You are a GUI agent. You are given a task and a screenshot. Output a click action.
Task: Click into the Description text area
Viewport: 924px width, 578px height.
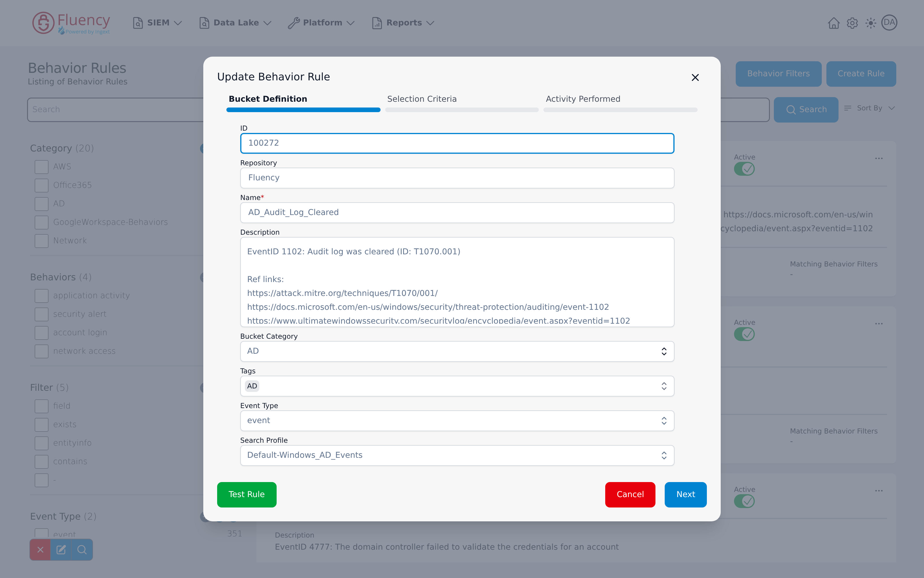(457, 282)
